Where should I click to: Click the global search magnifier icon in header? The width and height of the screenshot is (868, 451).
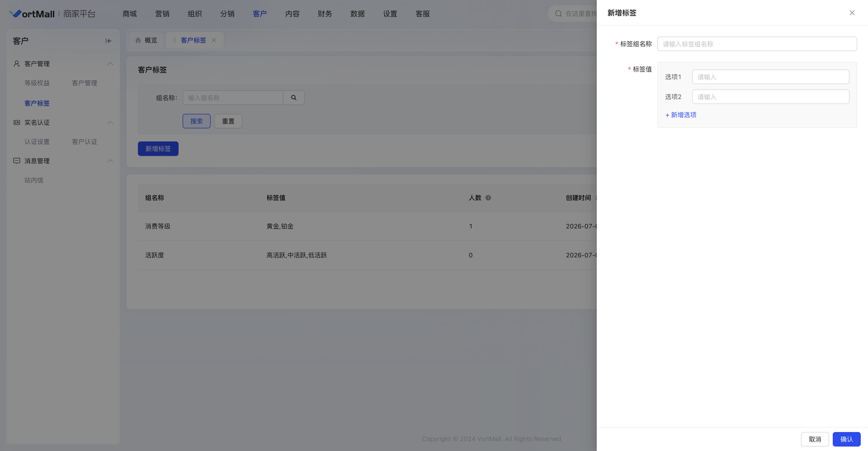[x=558, y=14]
